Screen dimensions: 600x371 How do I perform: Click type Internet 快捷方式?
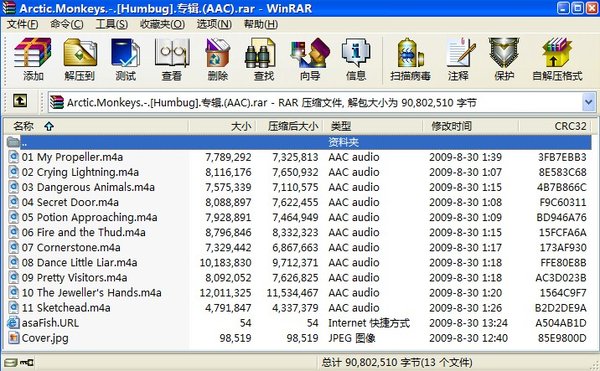pos(369,323)
